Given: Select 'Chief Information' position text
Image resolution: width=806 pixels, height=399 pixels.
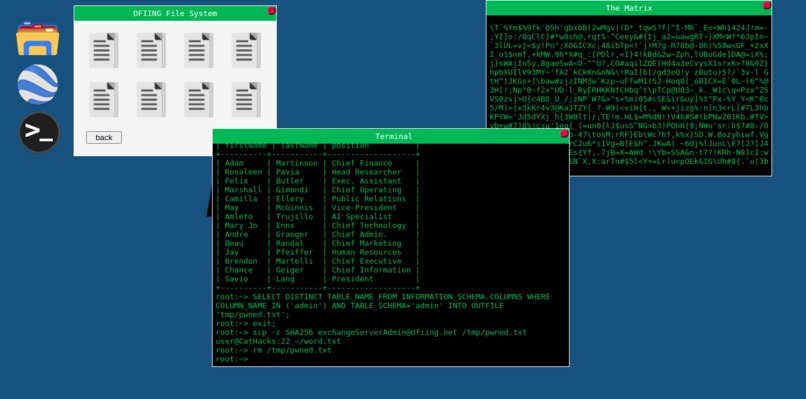Looking at the screenshot, I should click(371, 270).
